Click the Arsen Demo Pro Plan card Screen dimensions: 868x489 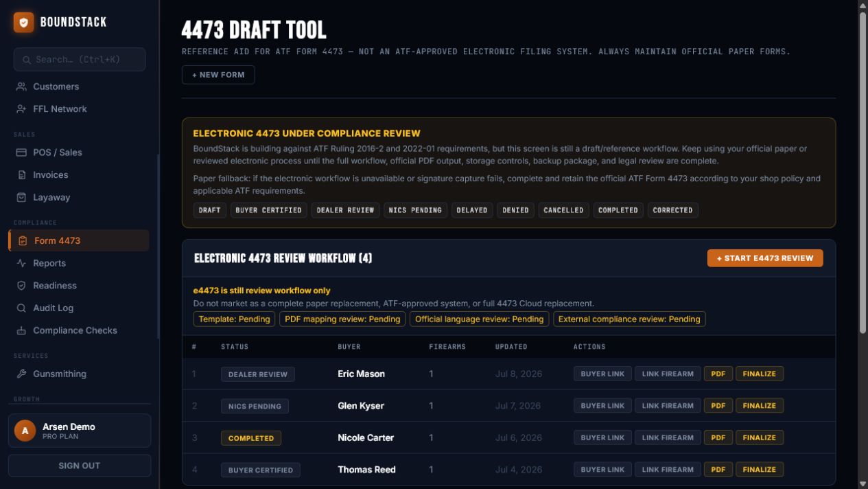80,431
